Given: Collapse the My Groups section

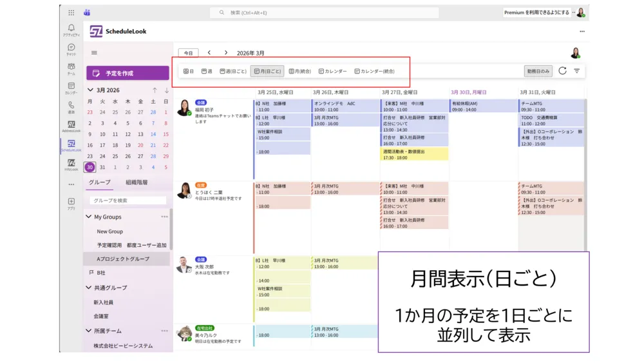Looking at the screenshot, I should [x=88, y=216].
